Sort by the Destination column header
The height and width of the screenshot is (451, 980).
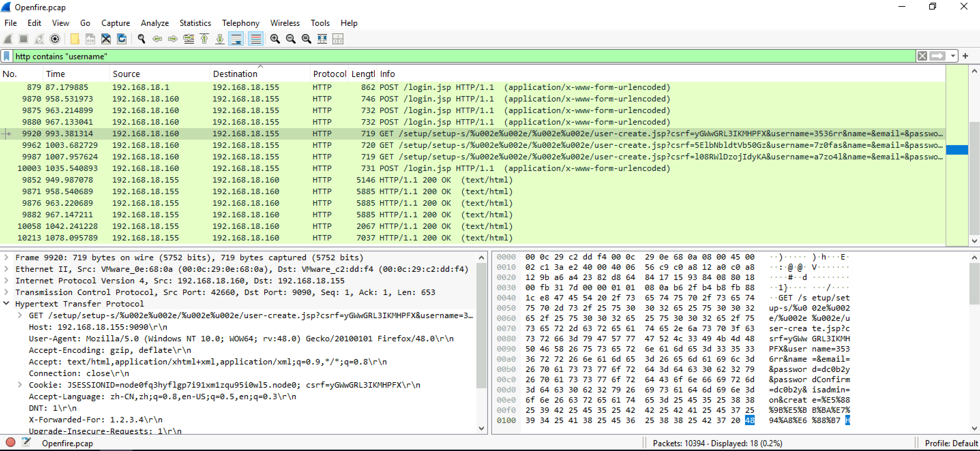point(260,74)
